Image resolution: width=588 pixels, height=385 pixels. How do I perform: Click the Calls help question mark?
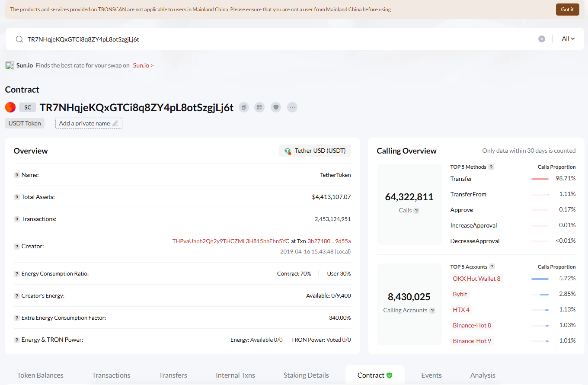pos(416,210)
